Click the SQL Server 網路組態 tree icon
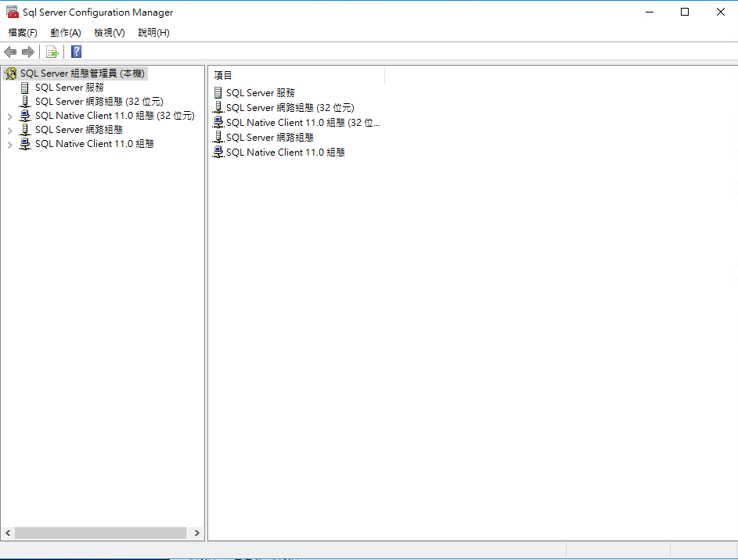Screen dimensions: 738x560 point(25,130)
